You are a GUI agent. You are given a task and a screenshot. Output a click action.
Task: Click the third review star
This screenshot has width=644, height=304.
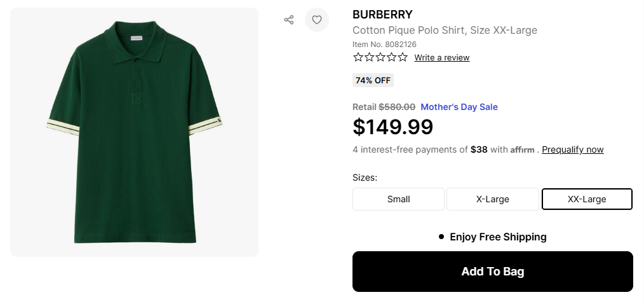point(380,57)
